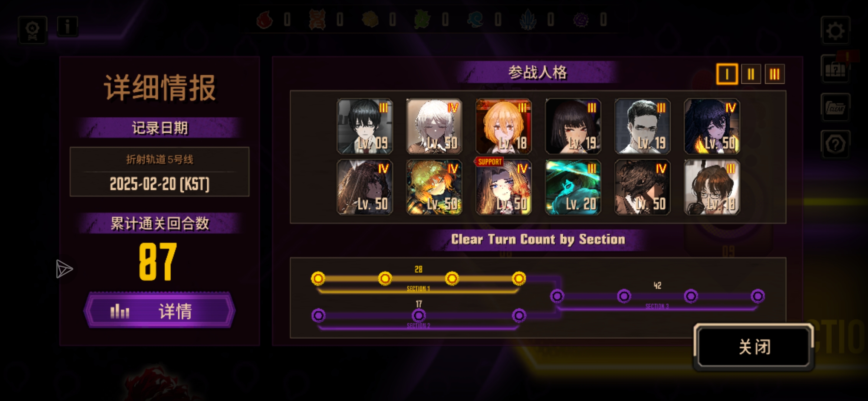868x401 pixels.
Task: Tap the paper plane send icon
Action: (64, 269)
